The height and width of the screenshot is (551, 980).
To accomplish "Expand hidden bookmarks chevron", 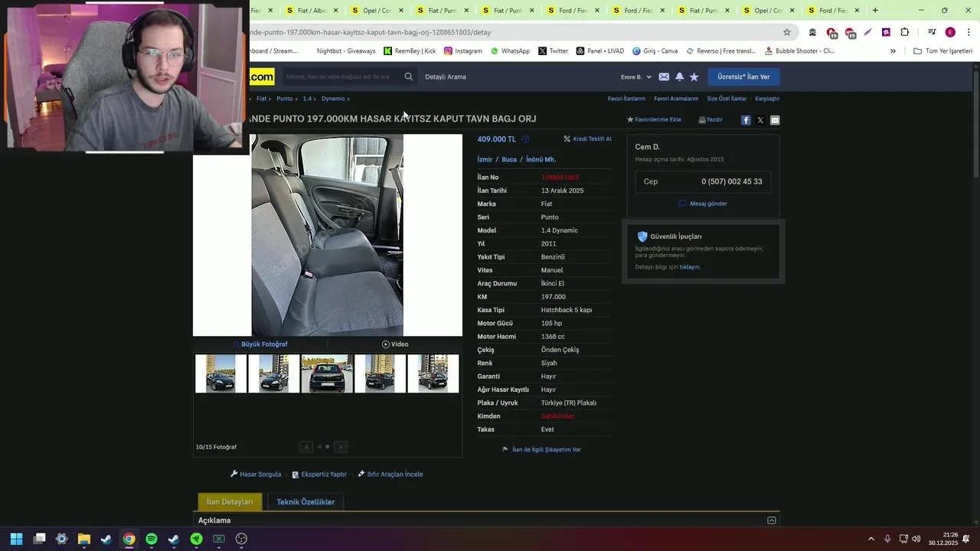I will (893, 51).
